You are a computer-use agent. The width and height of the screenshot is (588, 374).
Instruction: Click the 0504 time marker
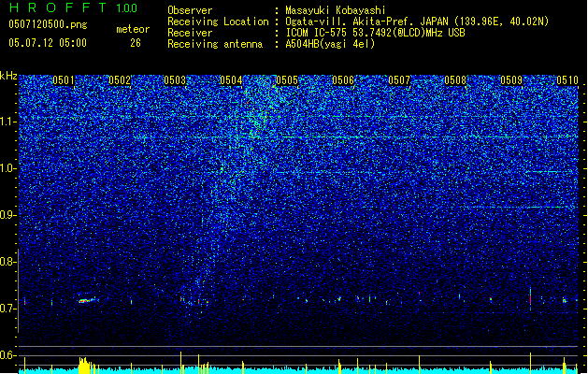pyautogui.click(x=231, y=80)
